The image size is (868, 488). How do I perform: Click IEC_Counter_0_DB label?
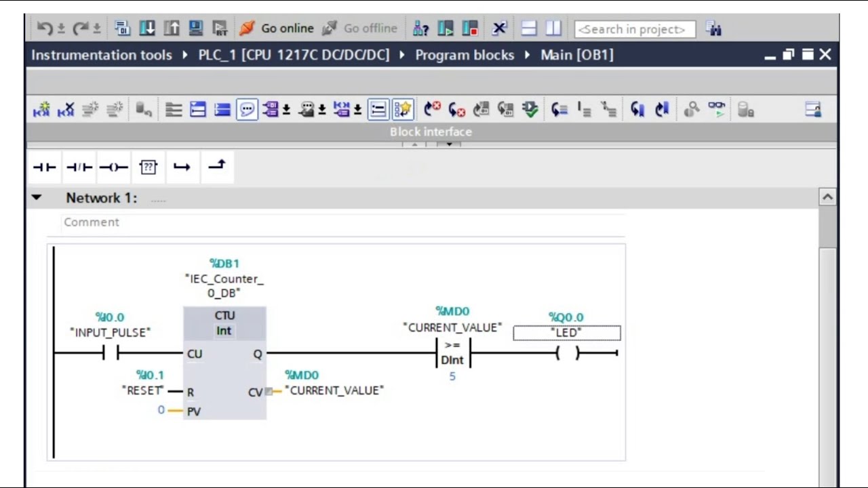point(224,286)
